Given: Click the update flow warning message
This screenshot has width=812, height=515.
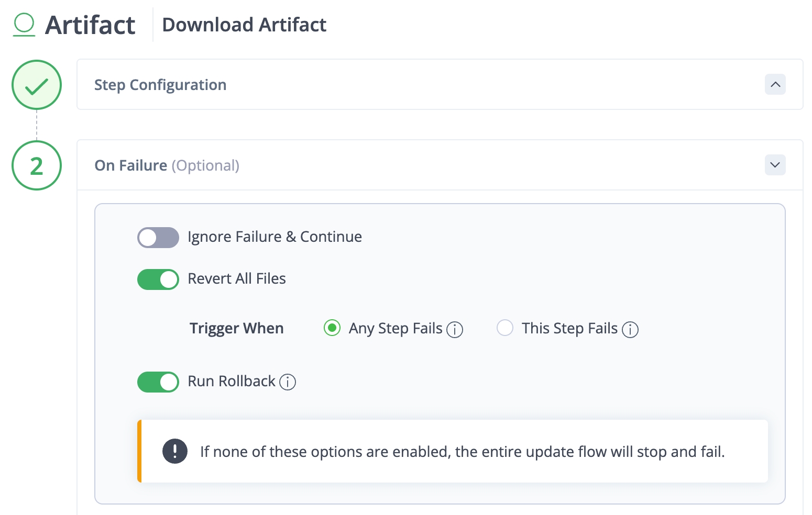Looking at the screenshot, I should 462,452.
